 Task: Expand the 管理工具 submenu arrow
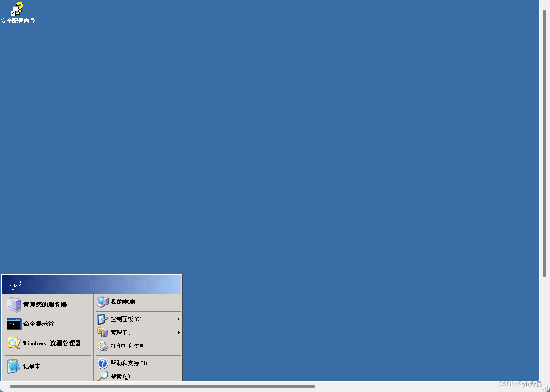point(178,332)
